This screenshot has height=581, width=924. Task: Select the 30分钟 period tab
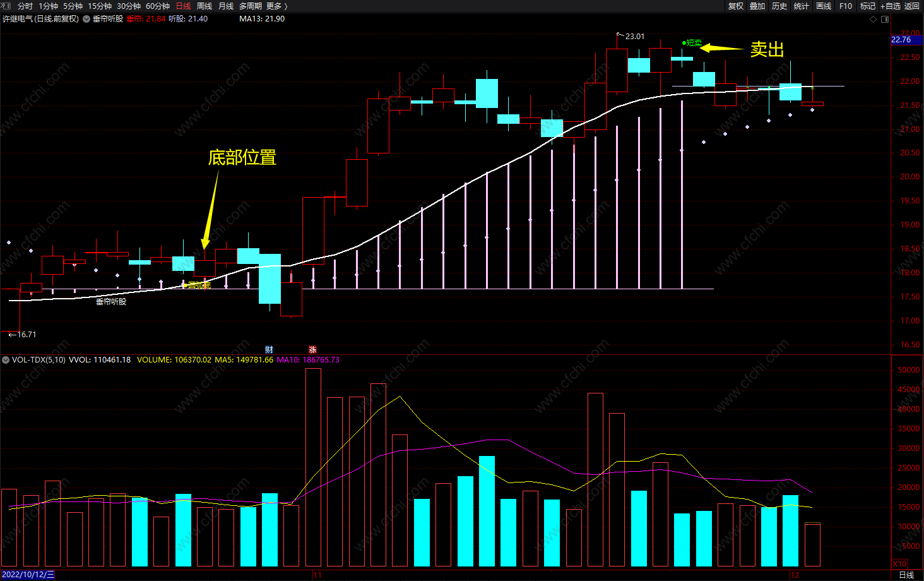pyautogui.click(x=129, y=6)
